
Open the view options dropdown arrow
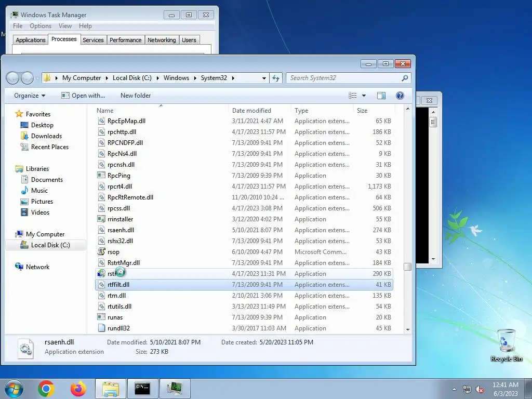tap(364, 96)
